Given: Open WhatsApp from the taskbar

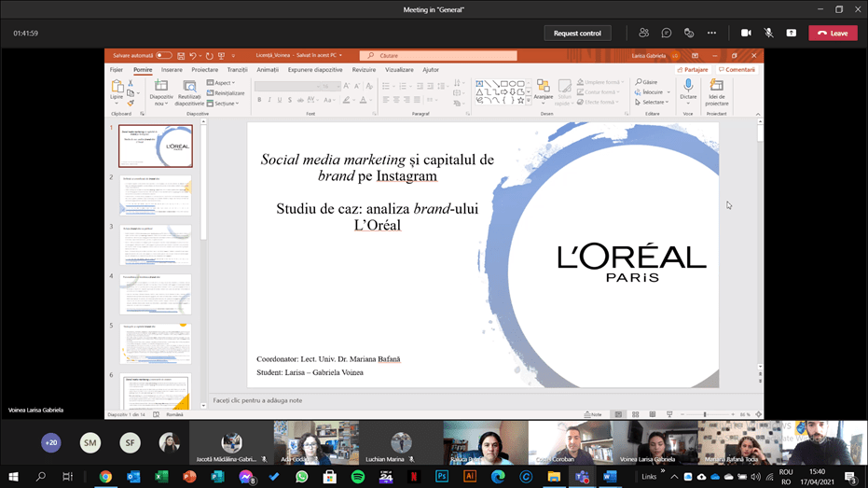Looking at the screenshot, I should [x=302, y=476].
